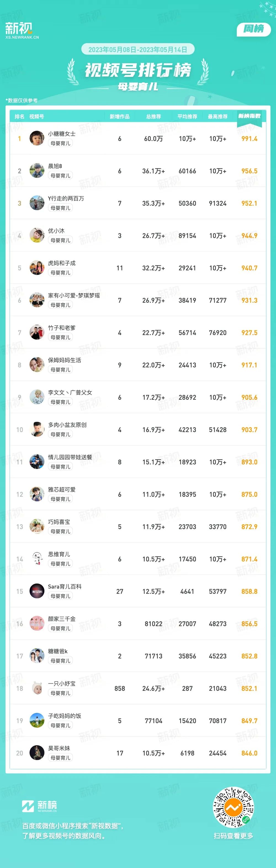Click the date range 2023年05月08日-05月14日 pill

[138, 49]
